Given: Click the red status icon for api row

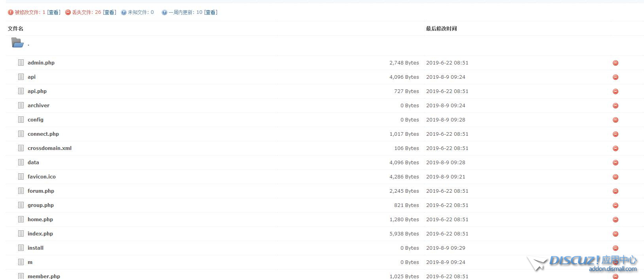Looking at the screenshot, I should tap(616, 77).
